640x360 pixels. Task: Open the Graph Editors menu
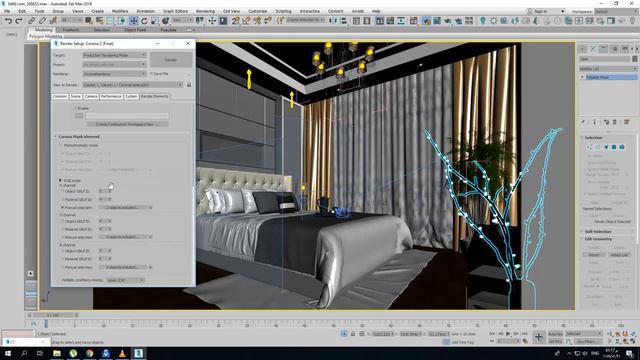tap(175, 11)
